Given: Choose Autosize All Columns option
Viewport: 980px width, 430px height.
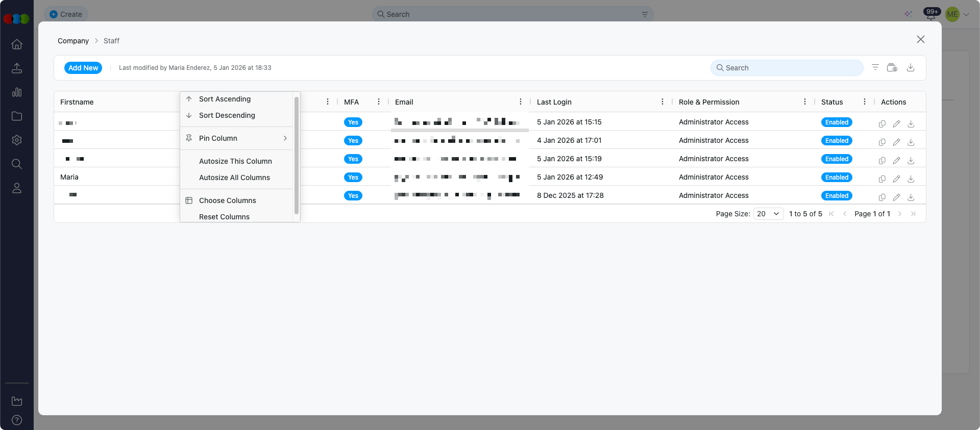Looking at the screenshot, I should coord(234,178).
